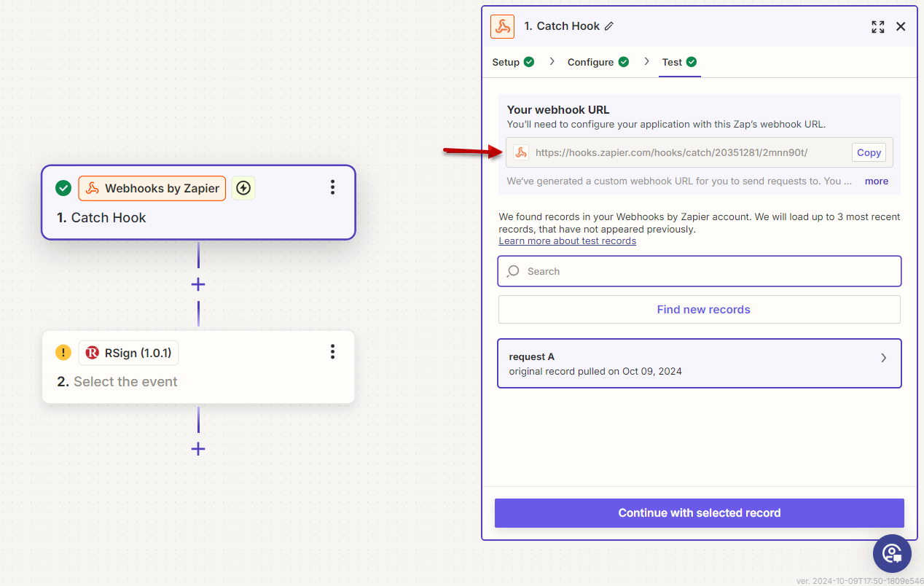Click the green check on Catch Hook step
924x586 pixels.
(63, 188)
